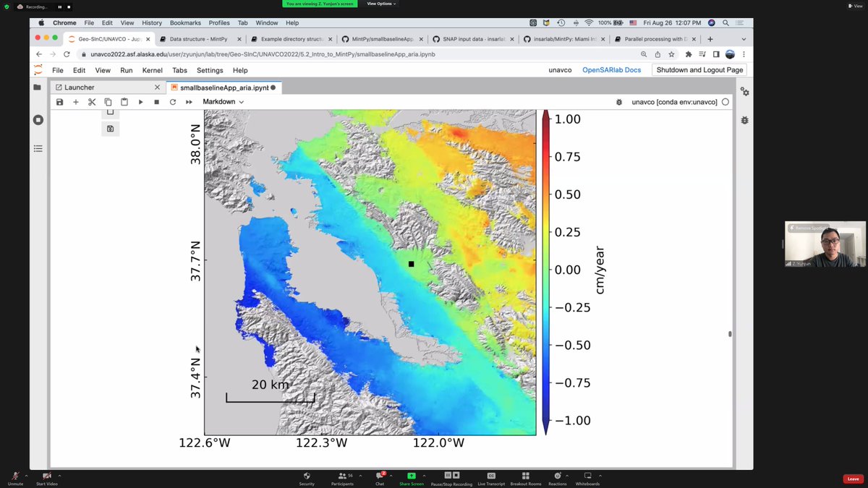This screenshot has height=488, width=868.
Task: Open Zoom View Options dropdown
Action: [380, 4]
